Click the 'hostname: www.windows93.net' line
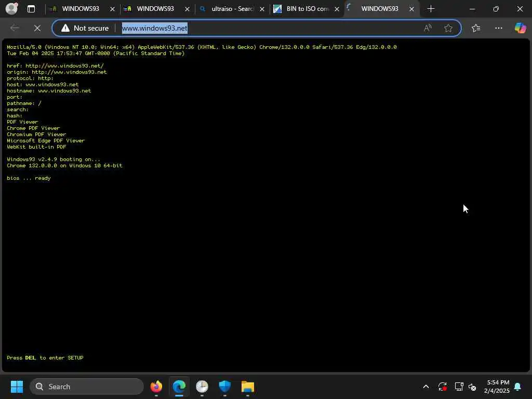 [49, 91]
